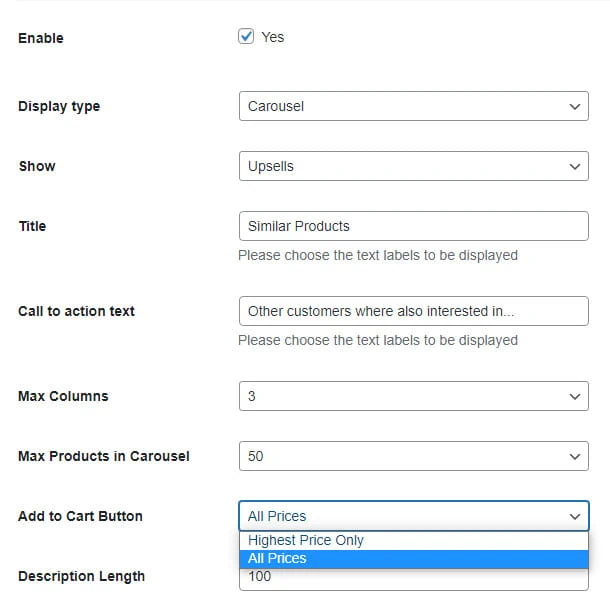Select Highest Price Only option
The image size is (610, 602).
tap(306, 540)
